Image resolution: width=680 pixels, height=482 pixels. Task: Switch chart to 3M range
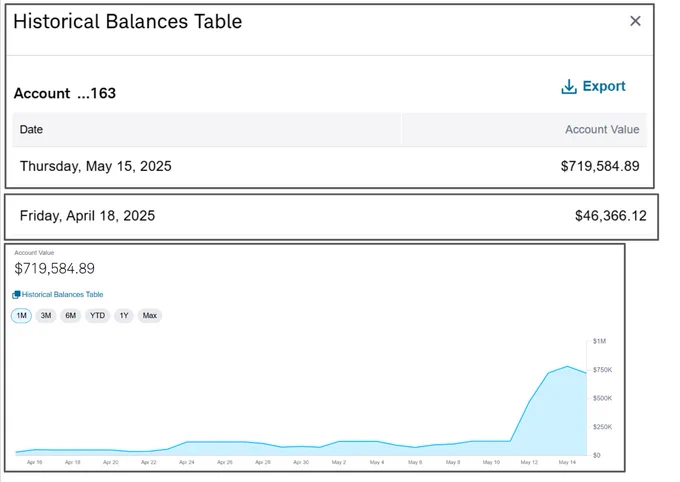pos(46,315)
